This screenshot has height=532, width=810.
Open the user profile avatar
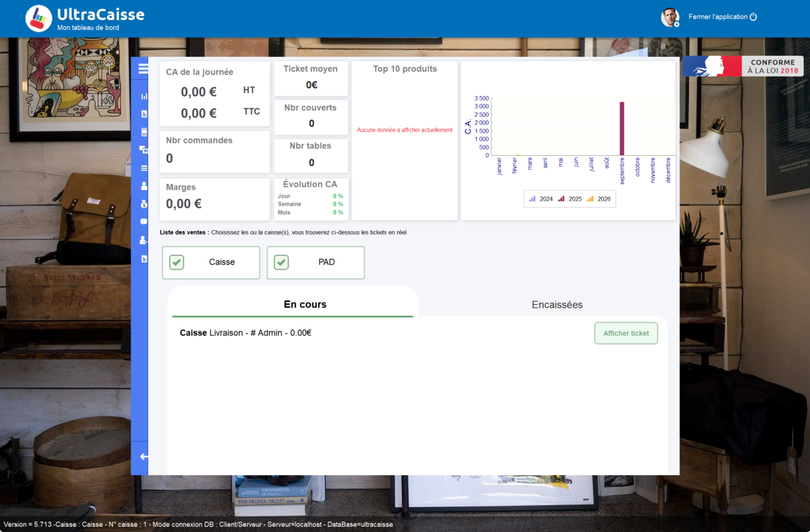pyautogui.click(x=669, y=17)
